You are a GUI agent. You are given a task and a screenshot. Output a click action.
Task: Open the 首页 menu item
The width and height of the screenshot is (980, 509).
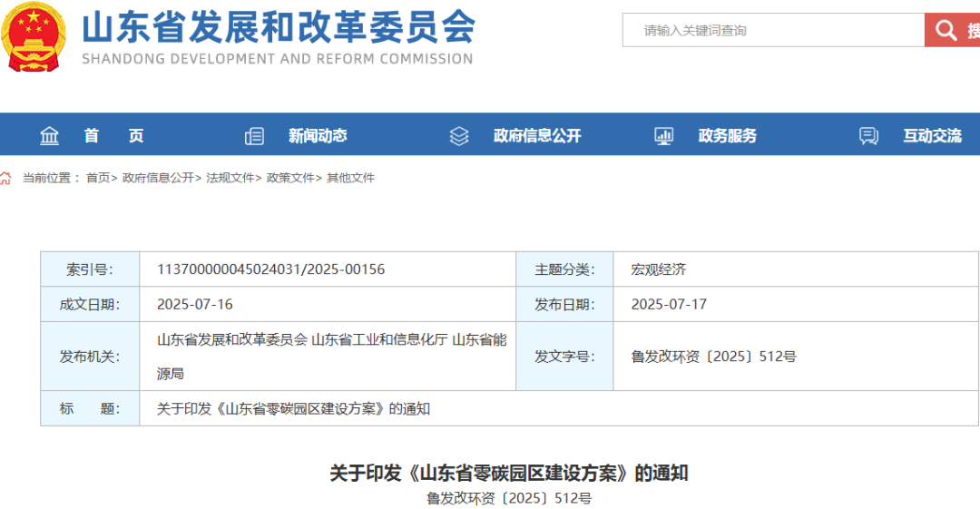pos(113,136)
